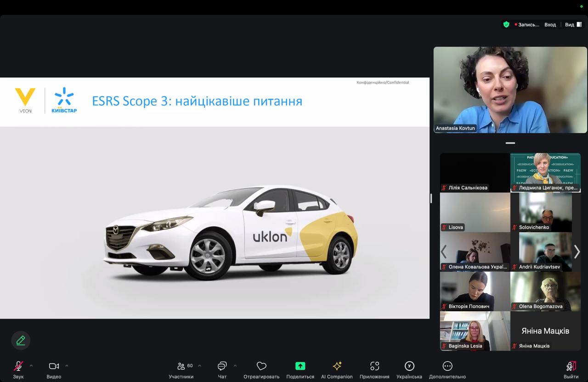Viewport: 588px width, 382px height.
Task: Expand the participants options arrow
Action: click(x=199, y=366)
